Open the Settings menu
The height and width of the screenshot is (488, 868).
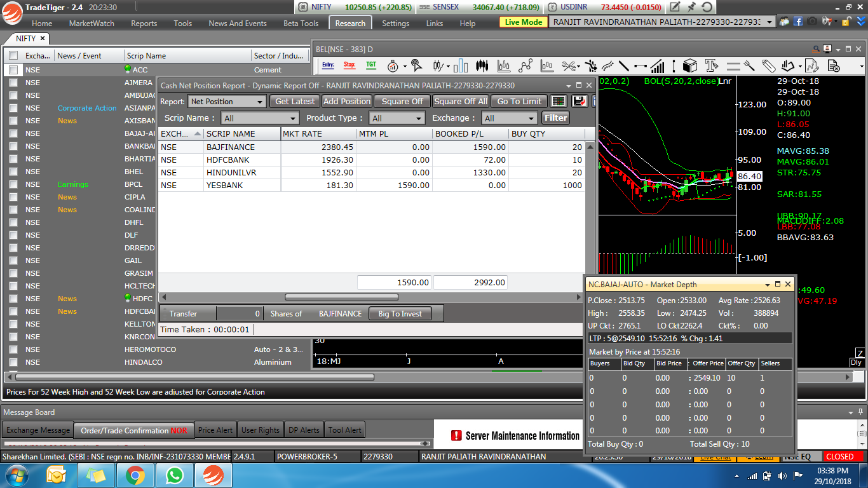click(x=395, y=23)
